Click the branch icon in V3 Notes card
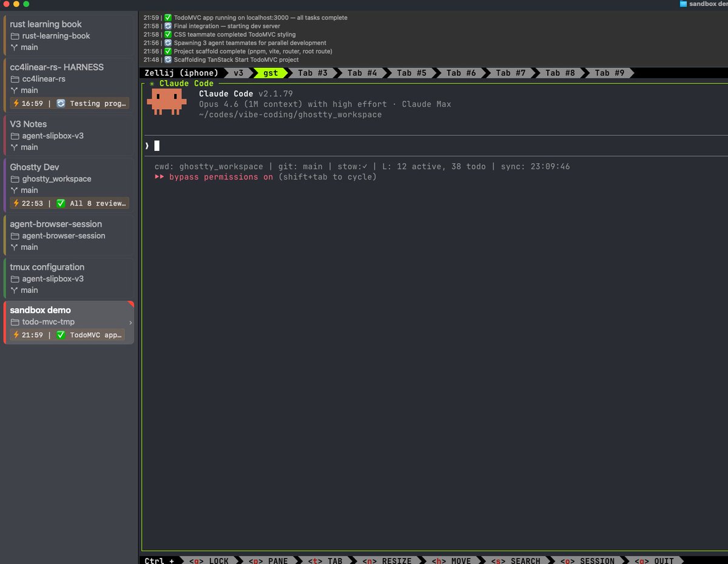728x564 pixels. click(15, 147)
